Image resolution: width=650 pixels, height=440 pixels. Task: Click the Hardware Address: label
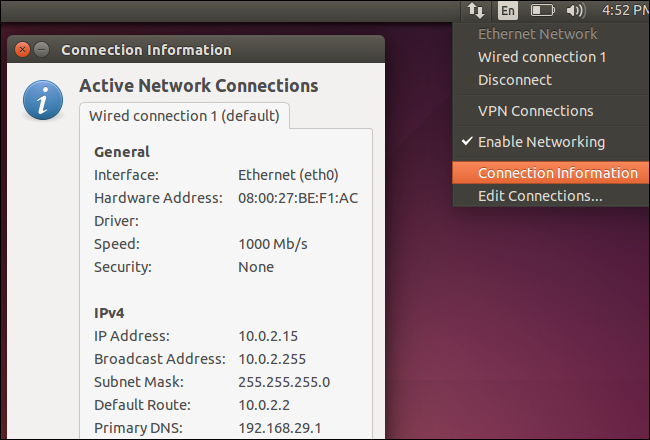(x=158, y=198)
